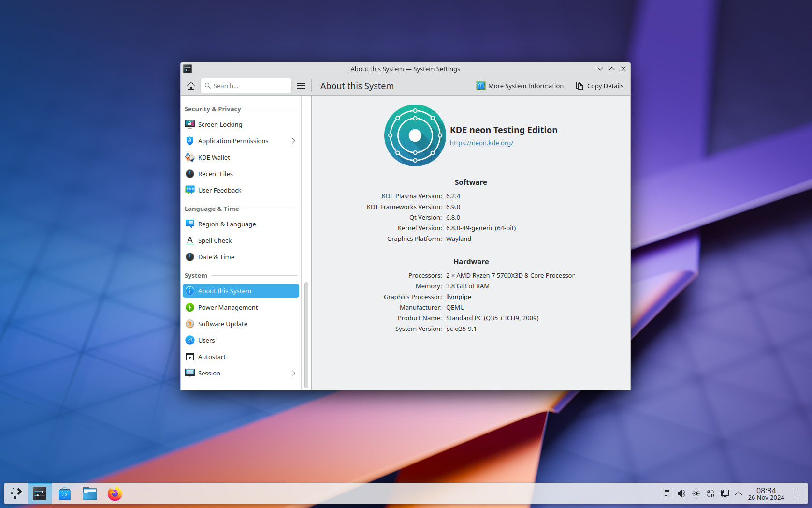This screenshot has width=812, height=508.
Task: Select Graphics Processor value llvmpipe
Action: click(459, 297)
